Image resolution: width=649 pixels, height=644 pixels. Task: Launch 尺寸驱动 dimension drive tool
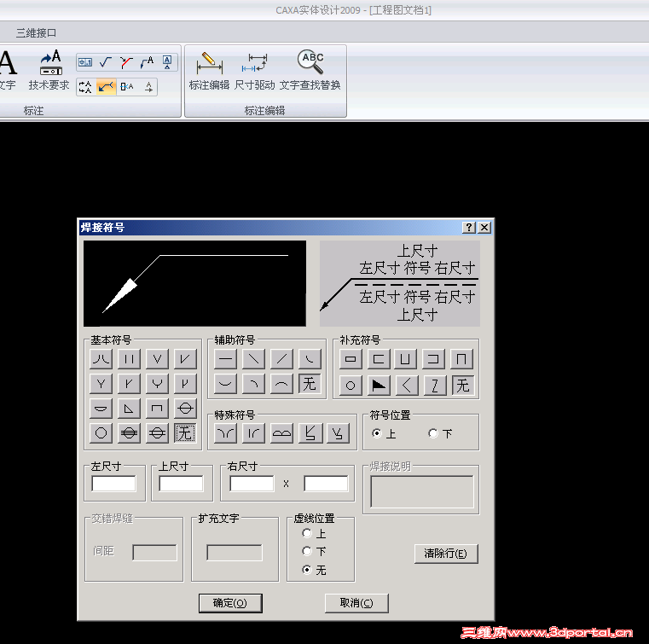tap(254, 70)
